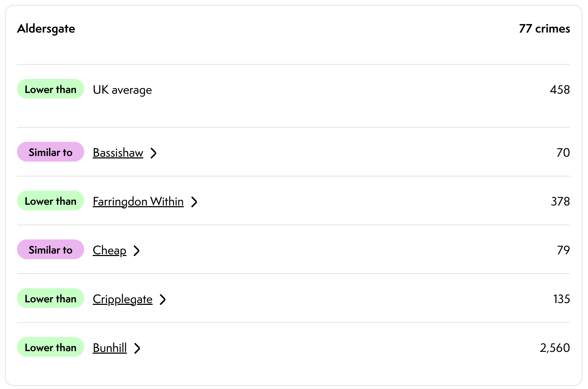This screenshot has height=389, width=588.
Task: Click the chevron icon beside Cripplegate
Action: point(163,300)
